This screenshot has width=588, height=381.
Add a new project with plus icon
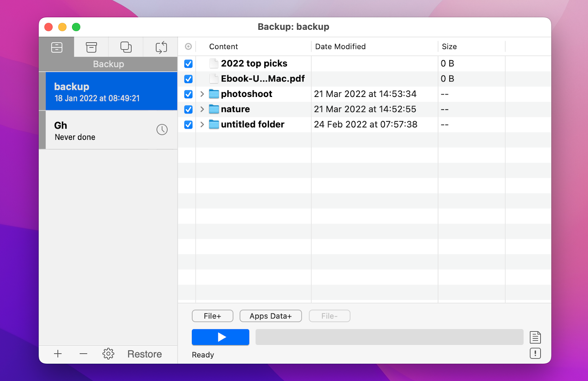[58, 354]
